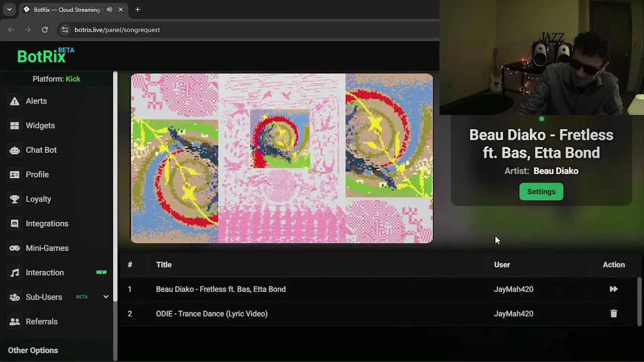Click the now playing song title heading
Viewport: 644px width, 362px height.
click(541, 144)
